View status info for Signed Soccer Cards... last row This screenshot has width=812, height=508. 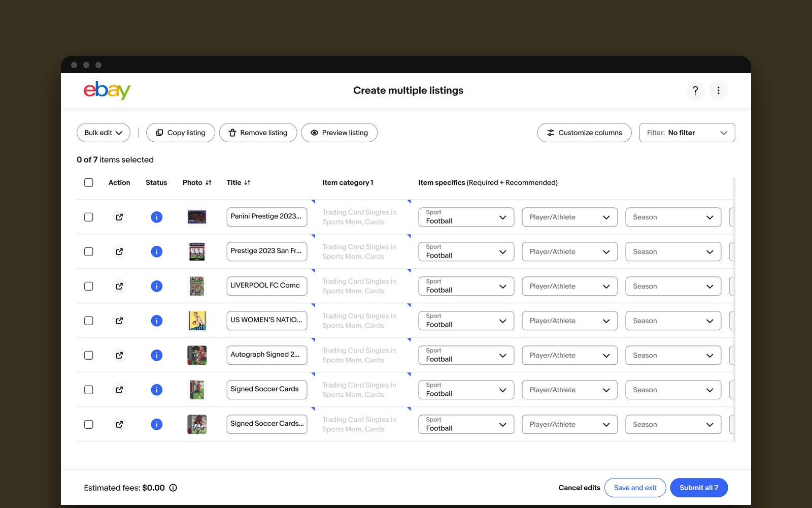[x=157, y=424]
